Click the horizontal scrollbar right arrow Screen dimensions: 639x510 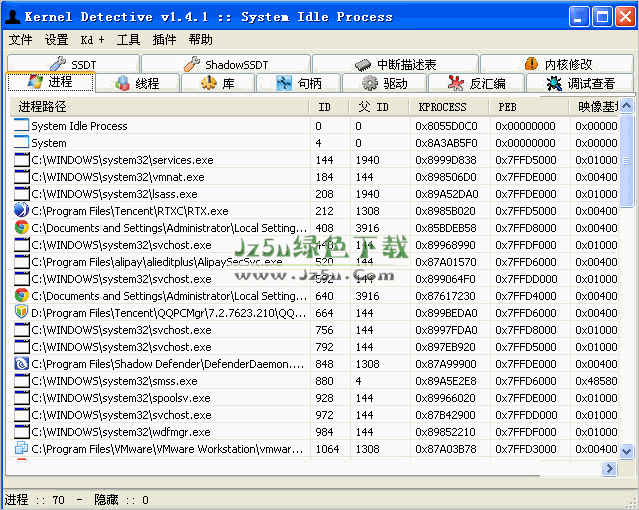(x=609, y=468)
